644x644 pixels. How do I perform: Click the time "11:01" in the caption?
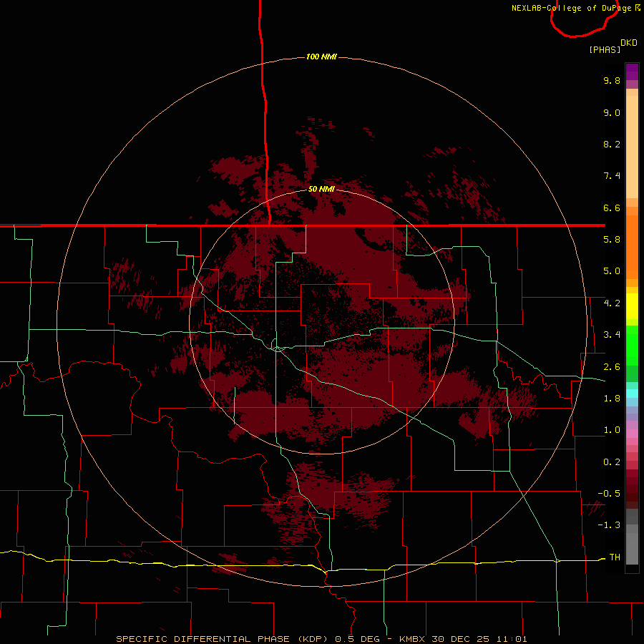pyautogui.click(x=511, y=639)
